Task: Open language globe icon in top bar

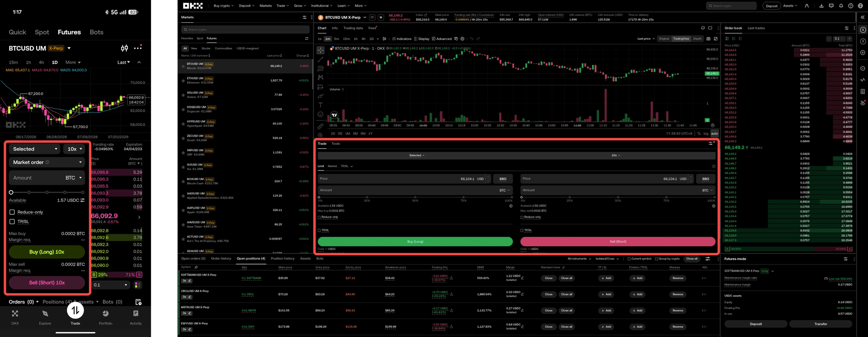Action: point(860,6)
